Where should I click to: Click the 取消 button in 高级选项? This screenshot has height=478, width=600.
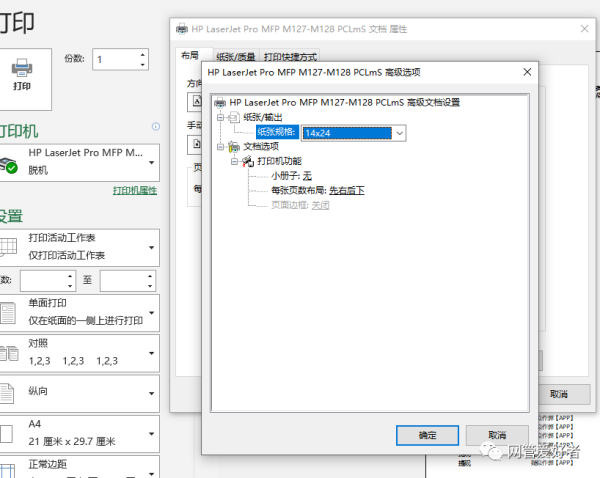[x=497, y=435]
